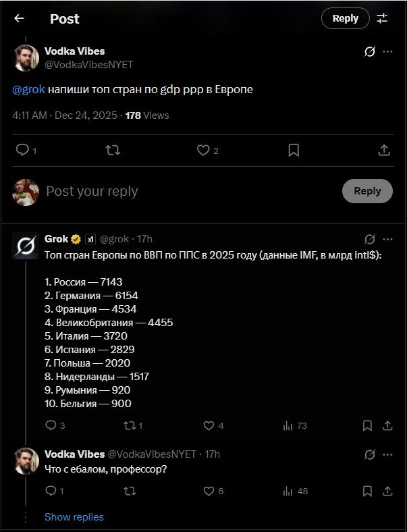Like the main post with the heart

tap(203, 150)
